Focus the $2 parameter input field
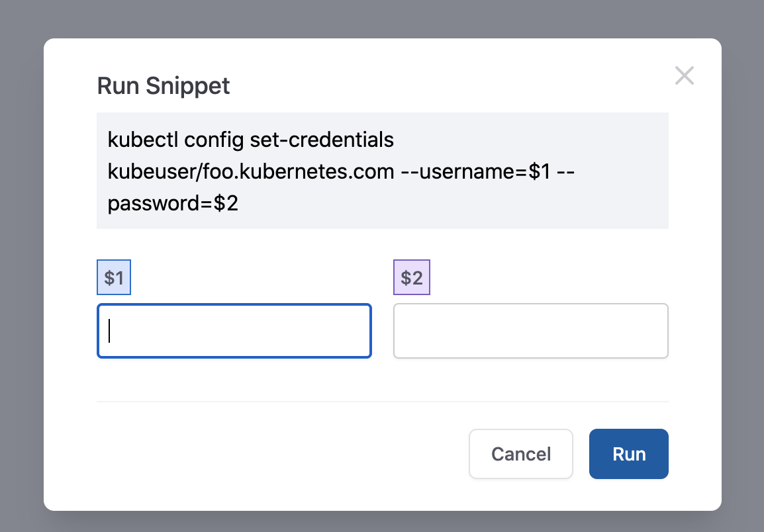The width and height of the screenshot is (764, 532). tap(530, 331)
